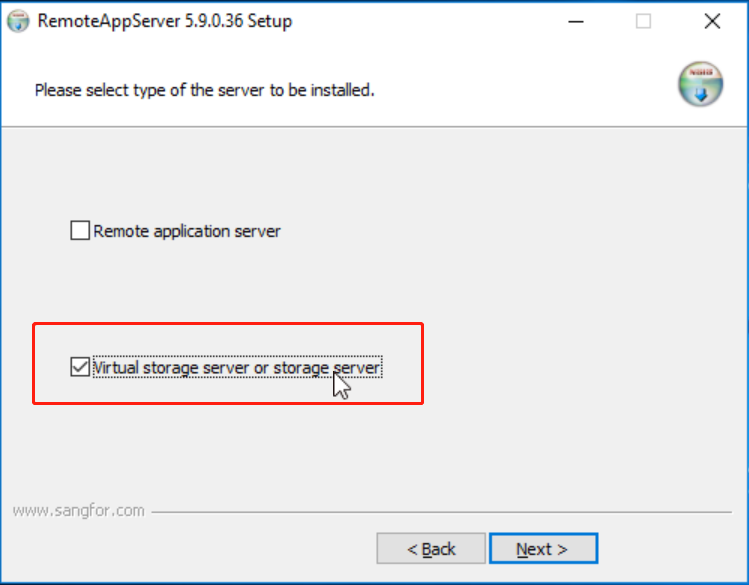Click empty space left of the Back button
Image resolution: width=749 pixels, height=585 pixels.
click(200, 549)
